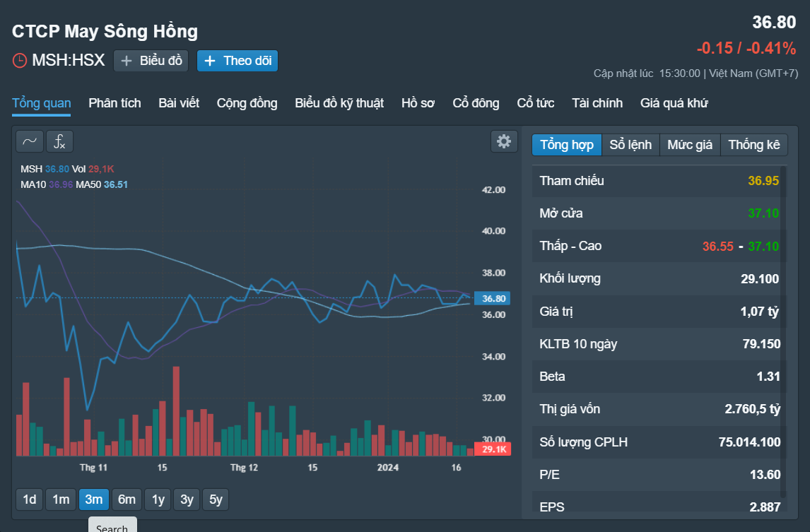This screenshot has width=810, height=532.
Task: Set chart range to 6m
Action: click(x=127, y=500)
